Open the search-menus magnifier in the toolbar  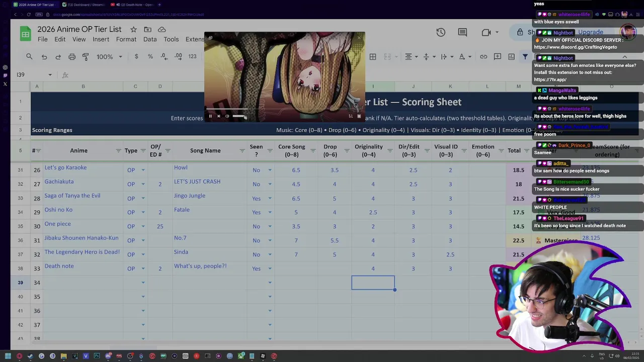[x=29, y=57]
